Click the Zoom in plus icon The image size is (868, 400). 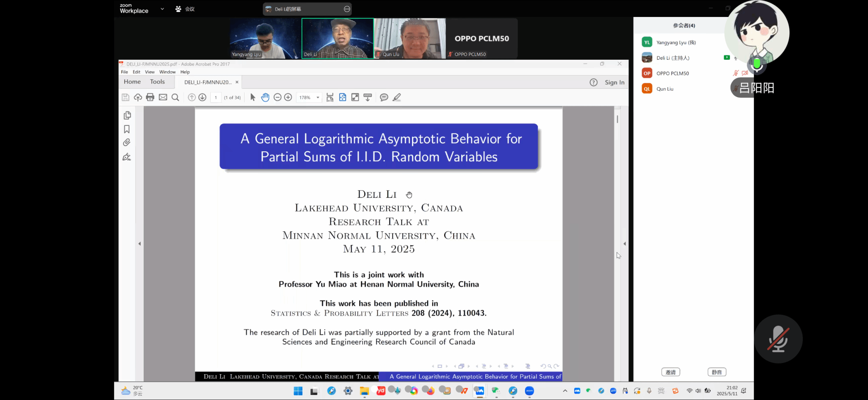(288, 97)
